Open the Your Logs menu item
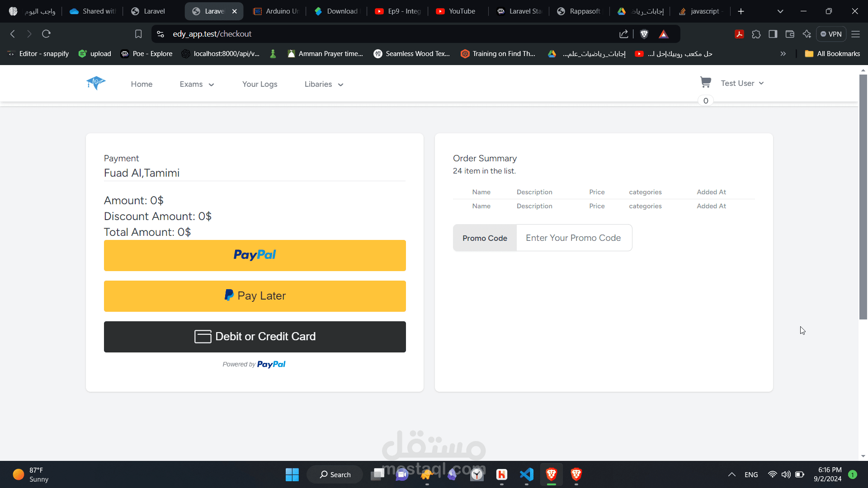Viewport: 868px width, 488px height. (x=259, y=84)
